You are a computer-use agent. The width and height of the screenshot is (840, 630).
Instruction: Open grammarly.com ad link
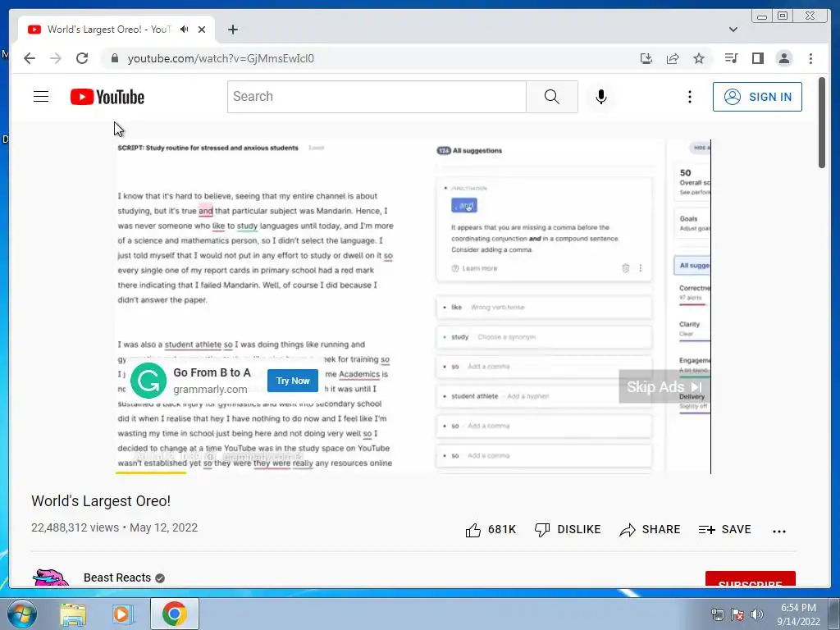(210, 390)
